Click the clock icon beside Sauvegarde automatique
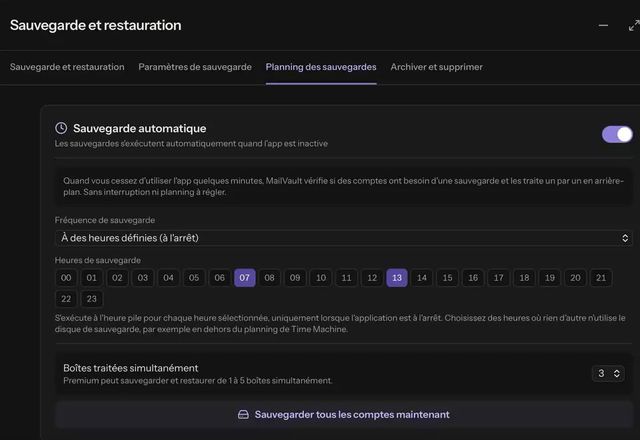640x440 pixels. tap(61, 128)
